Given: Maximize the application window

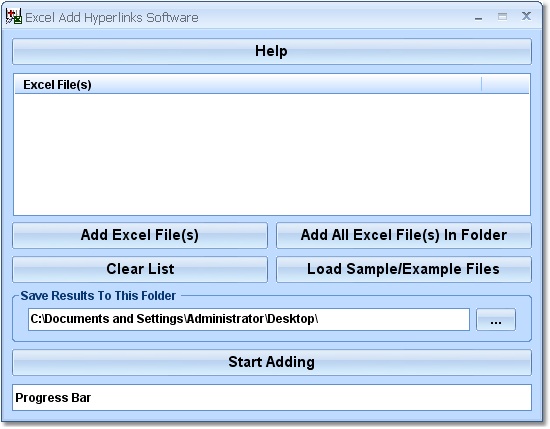Looking at the screenshot, I should coord(502,16).
